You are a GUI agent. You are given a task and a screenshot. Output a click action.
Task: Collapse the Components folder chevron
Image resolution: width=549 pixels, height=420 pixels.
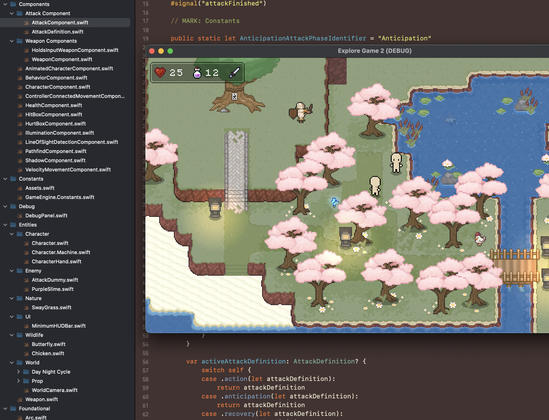click(x=5, y=4)
